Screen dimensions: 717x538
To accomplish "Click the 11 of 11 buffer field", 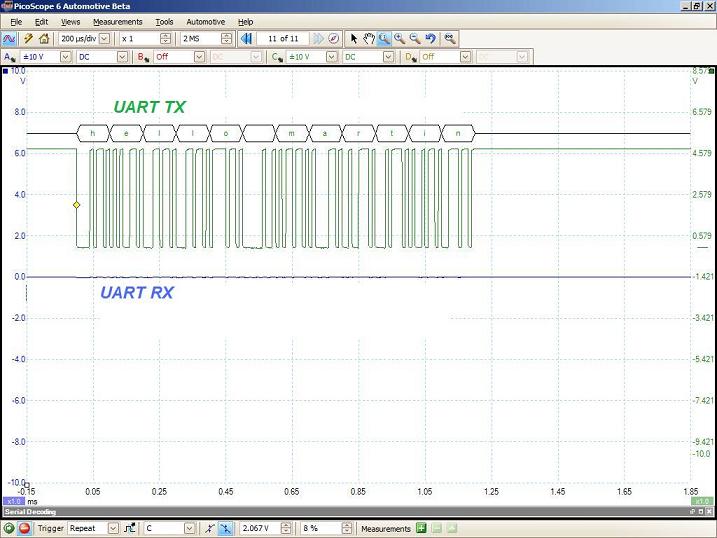I will coord(283,39).
